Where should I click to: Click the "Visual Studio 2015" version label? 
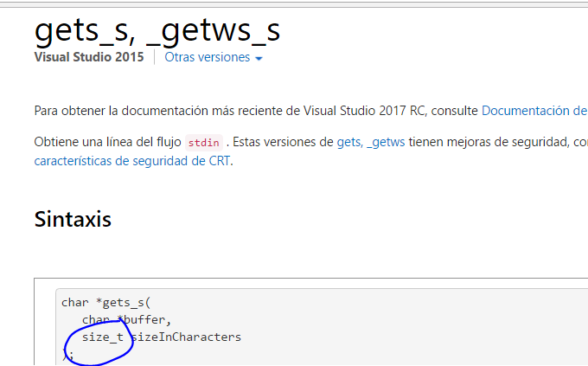(x=89, y=57)
